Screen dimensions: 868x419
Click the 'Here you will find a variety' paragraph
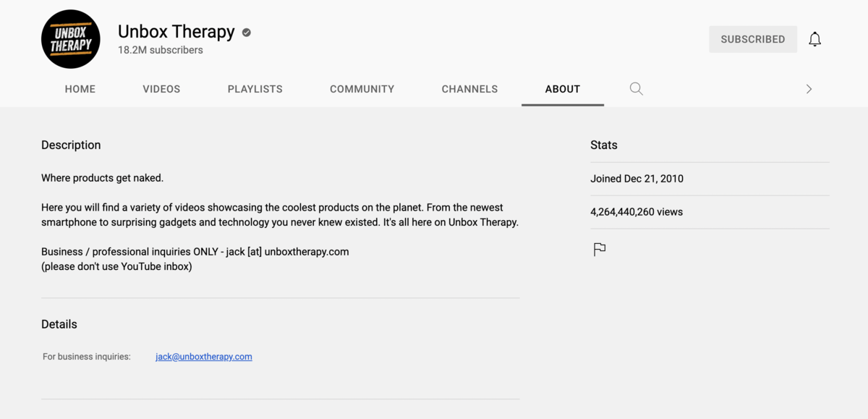coord(280,215)
